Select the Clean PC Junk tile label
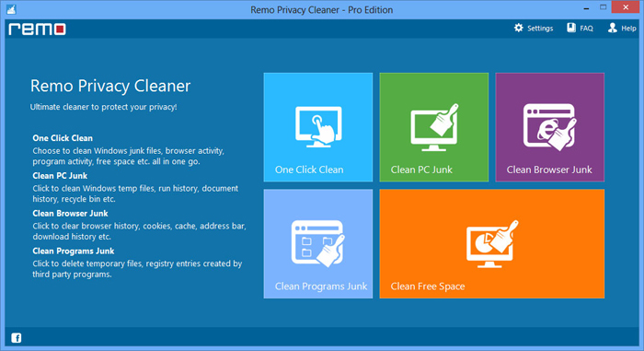This screenshot has height=351, width=644. tap(421, 170)
